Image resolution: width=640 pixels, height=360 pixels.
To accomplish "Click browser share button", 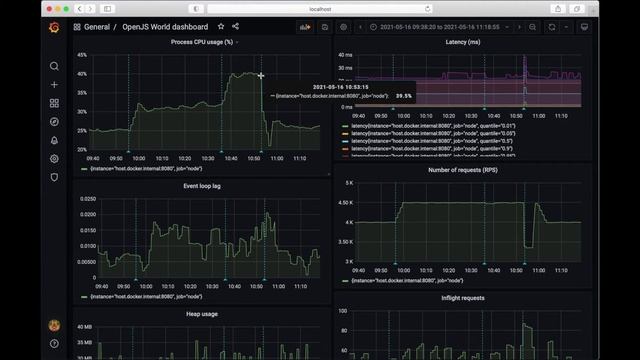I will (558, 9).
